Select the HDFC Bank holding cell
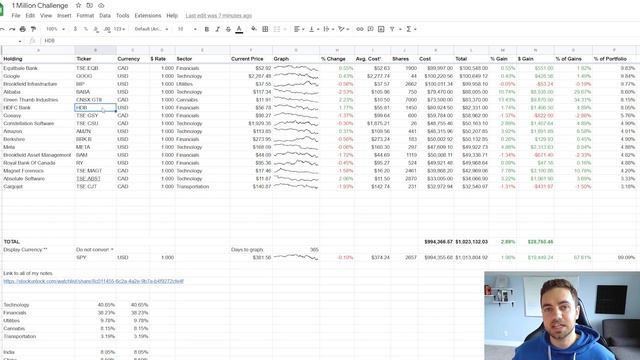 pyautogui.click(x=38, y=108)
